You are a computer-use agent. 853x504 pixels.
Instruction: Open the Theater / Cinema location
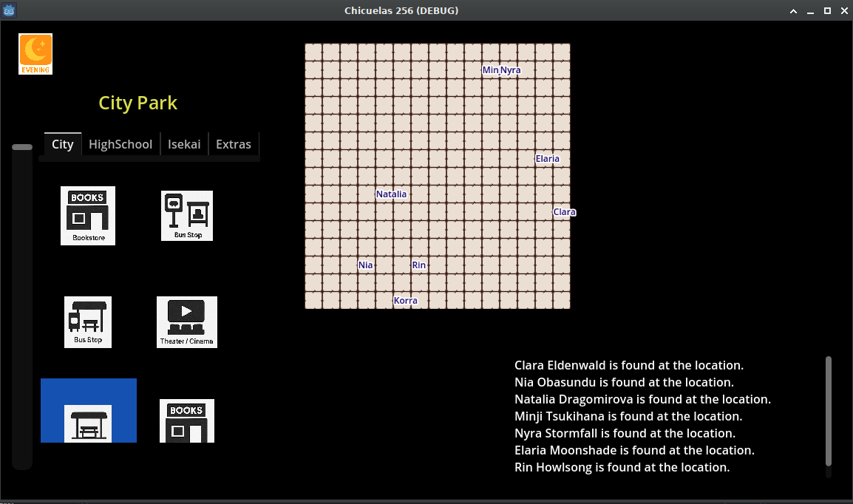(x=186, y=322)
